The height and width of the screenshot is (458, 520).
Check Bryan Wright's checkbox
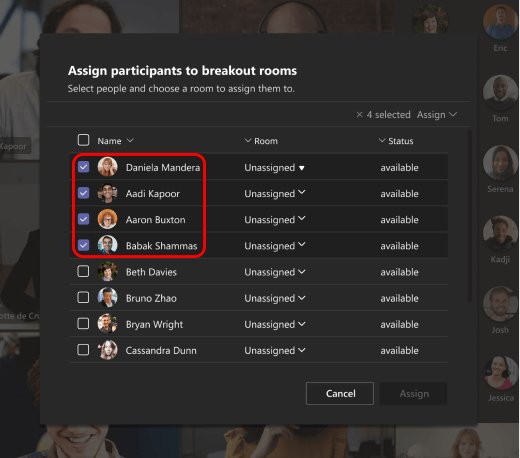point(83,323)
